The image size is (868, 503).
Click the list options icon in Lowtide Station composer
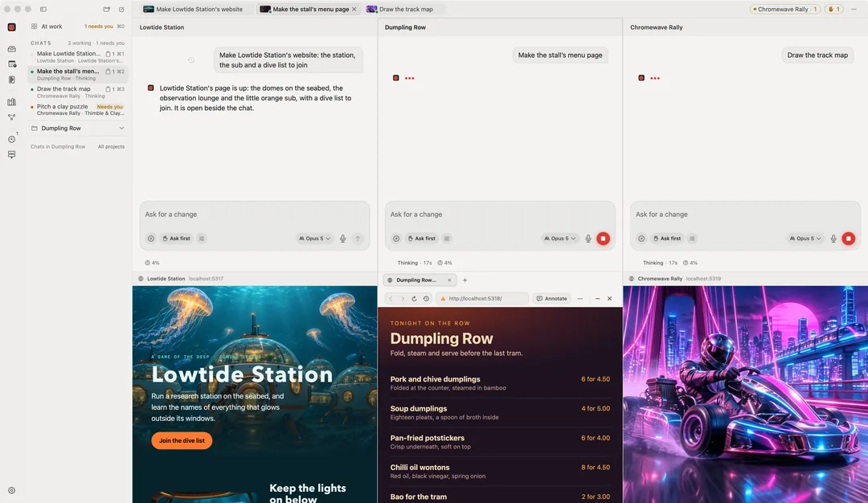(x=202, y=239)
